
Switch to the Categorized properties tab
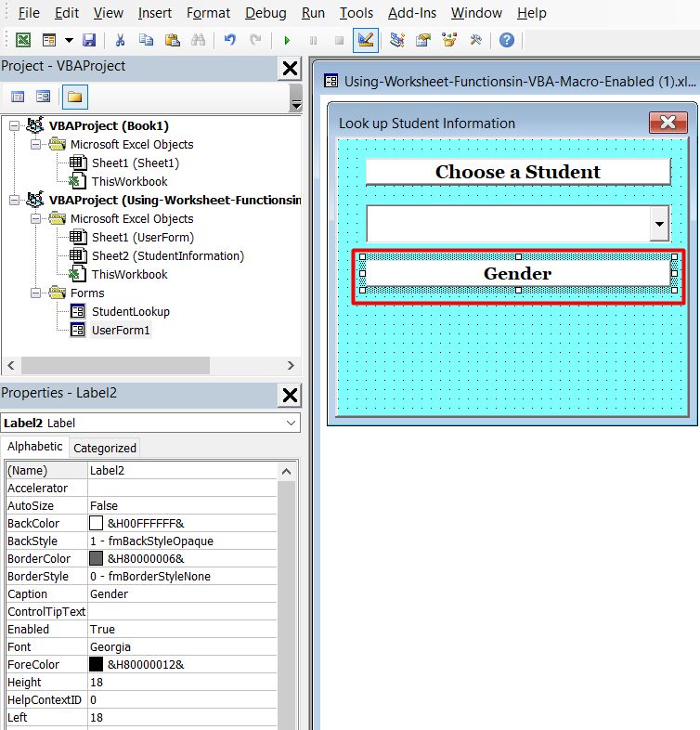(x=105, y=448)
